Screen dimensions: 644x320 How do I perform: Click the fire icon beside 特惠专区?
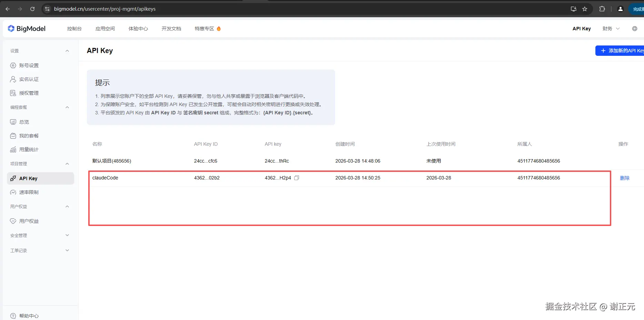tap(219, 29)
